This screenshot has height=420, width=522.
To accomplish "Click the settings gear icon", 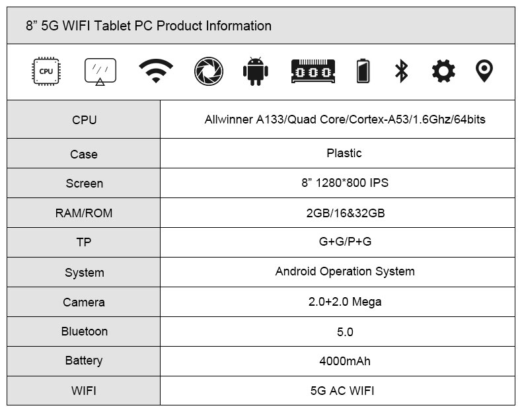I will pos(443,71).
